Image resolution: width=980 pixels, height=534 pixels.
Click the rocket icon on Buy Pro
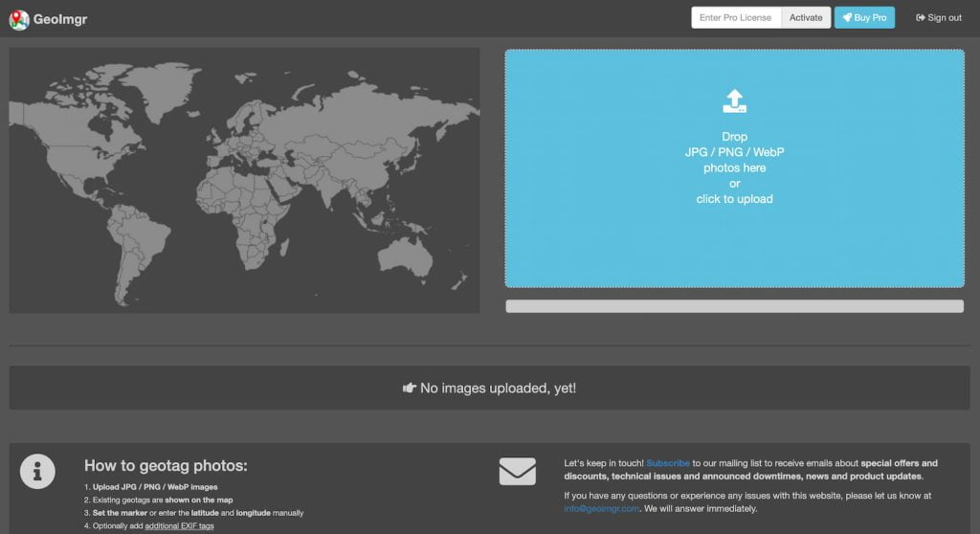click(x=848, y=18)
